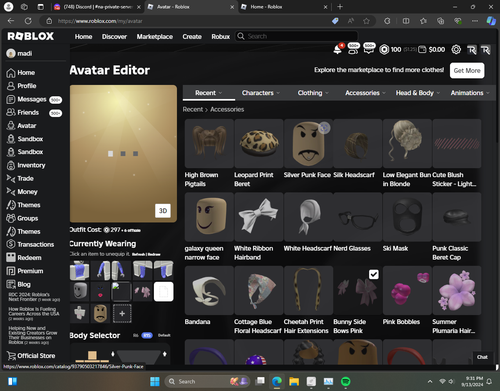Open the settings gear in Roblox header
Image resolution: width=500 pixels, height=391 pixels.
pyautogui.click(x=456, y=50)
